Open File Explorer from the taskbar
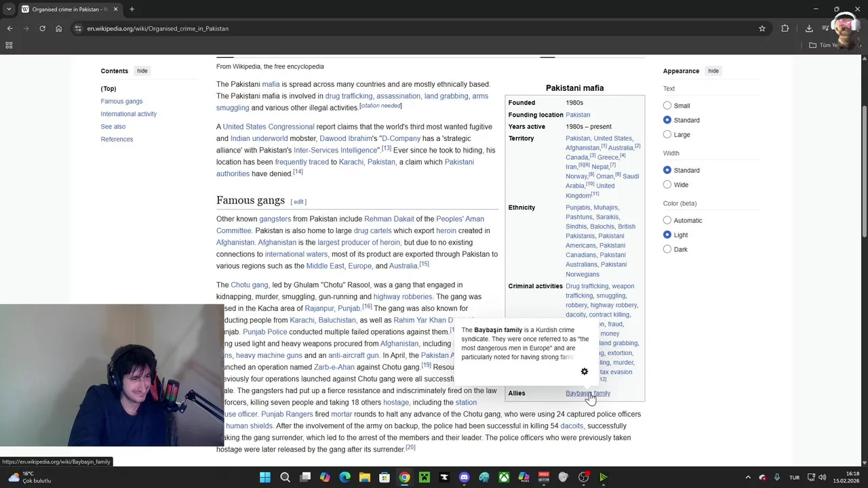The image size is (868, 488). click(364, 477)
